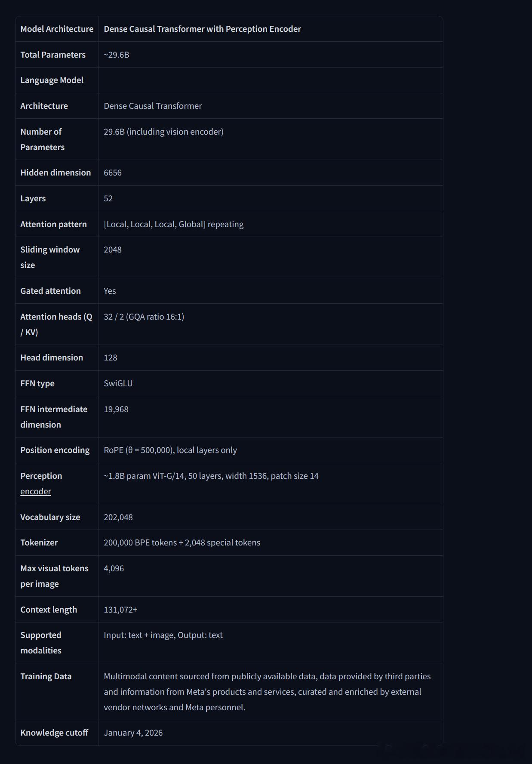
Task: Select the Attention pattern repeating value
Action: (174, 224)
